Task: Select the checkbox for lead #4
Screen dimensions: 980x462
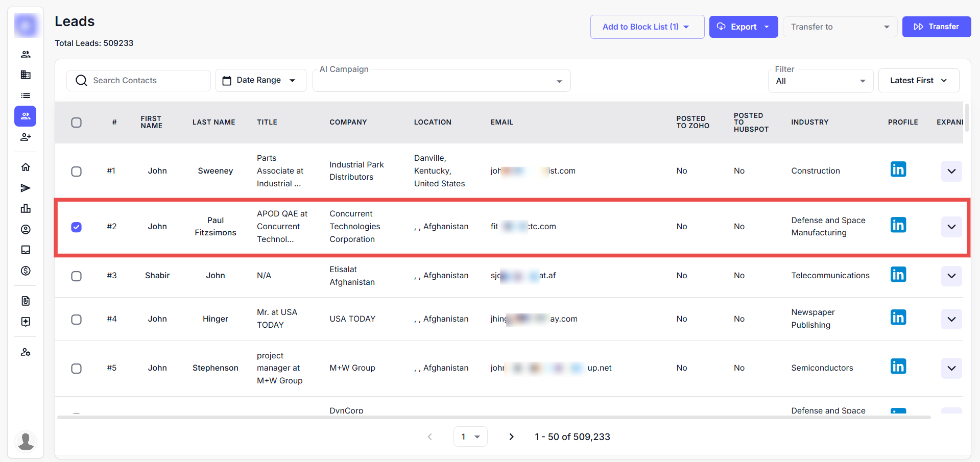Action: (77, 320)
